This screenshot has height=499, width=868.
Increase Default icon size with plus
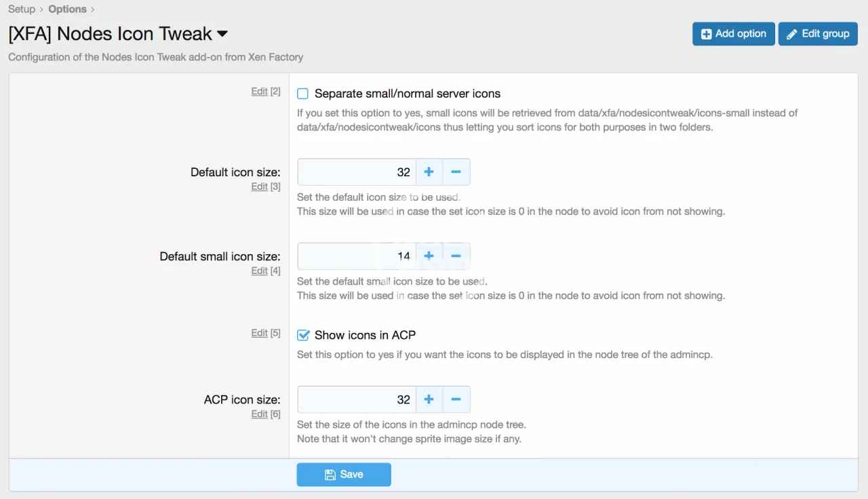coord(429,172)
